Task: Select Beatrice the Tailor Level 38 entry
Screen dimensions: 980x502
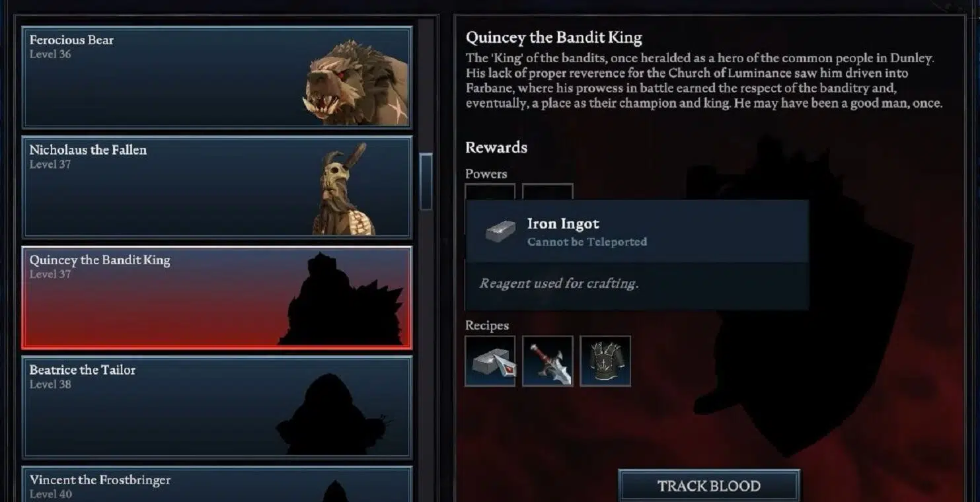Action: pos(217,408)
